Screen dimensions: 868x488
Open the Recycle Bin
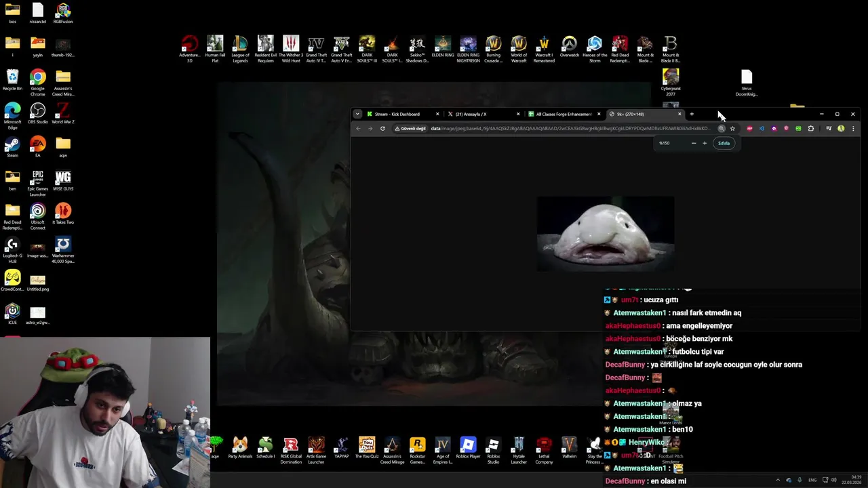pos(12,80)
